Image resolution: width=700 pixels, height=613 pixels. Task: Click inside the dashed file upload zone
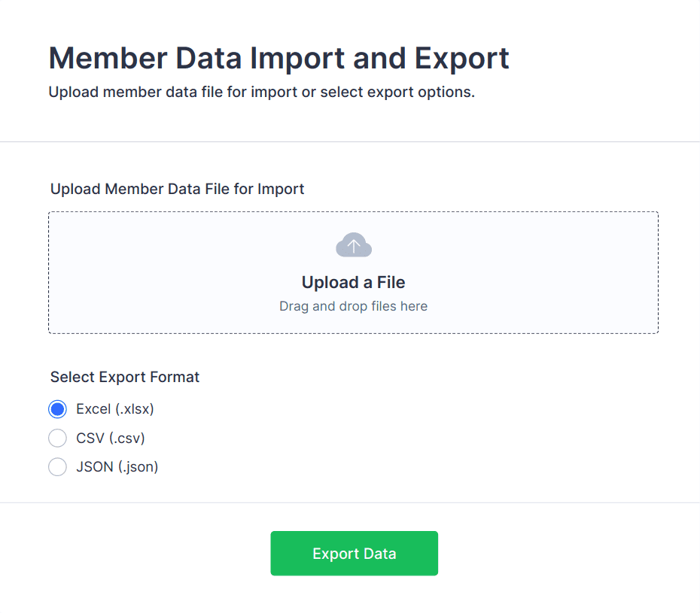(353, 272)
